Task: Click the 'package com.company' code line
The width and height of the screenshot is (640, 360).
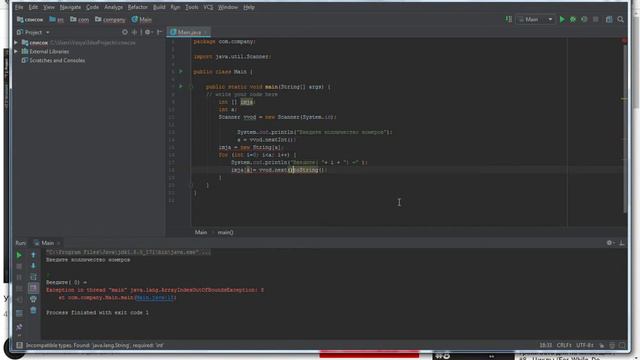Action: pyautogui.click(x=225, y=42)
